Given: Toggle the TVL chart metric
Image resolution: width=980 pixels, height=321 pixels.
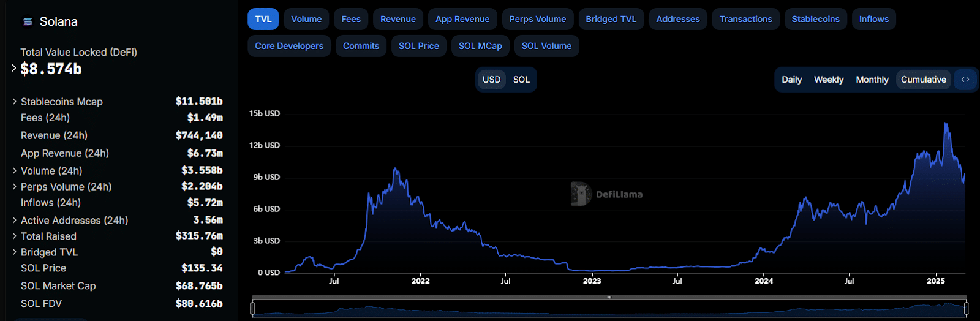Looking at the screenshot, I should pyautogui.click(x=263, y=19).
